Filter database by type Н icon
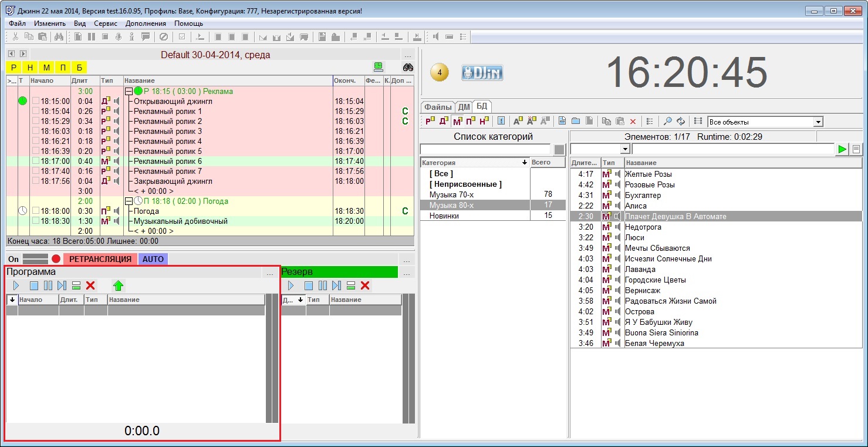 pyautogui.click(x=484, y=121)
